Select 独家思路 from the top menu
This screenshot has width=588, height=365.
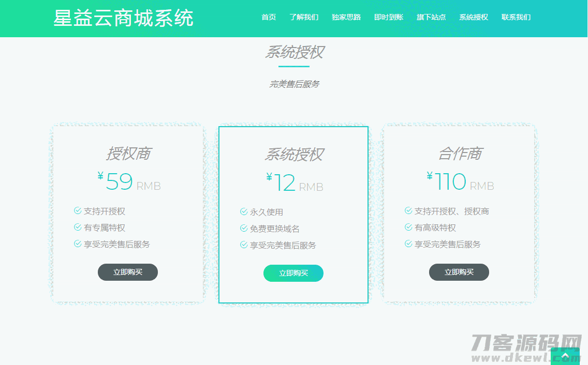pos(346,17)
